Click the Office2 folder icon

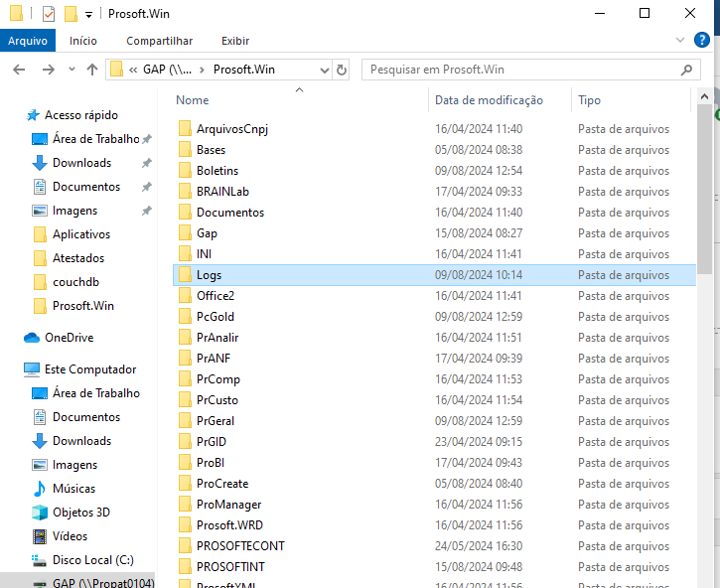click(185, 295)
